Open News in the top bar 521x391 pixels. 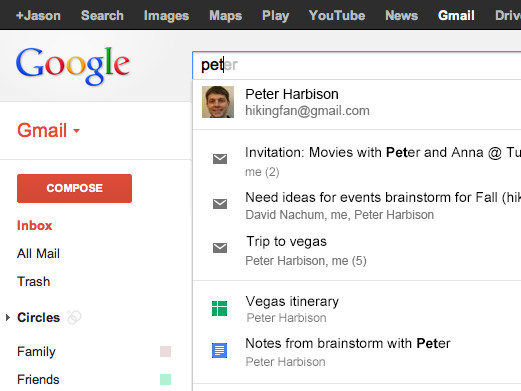(401, 16)
